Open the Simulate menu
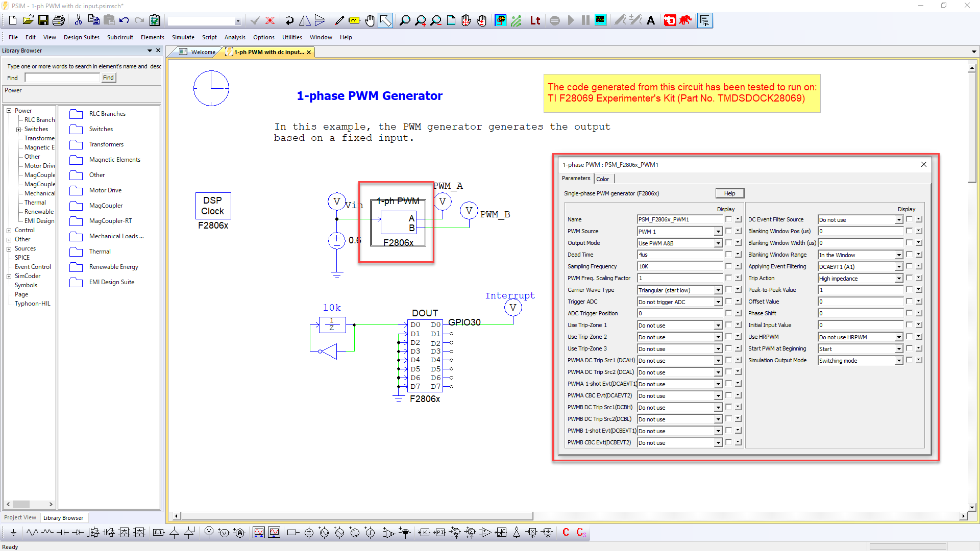Viewport: 980px width, 551px height. tap(183, 37)
